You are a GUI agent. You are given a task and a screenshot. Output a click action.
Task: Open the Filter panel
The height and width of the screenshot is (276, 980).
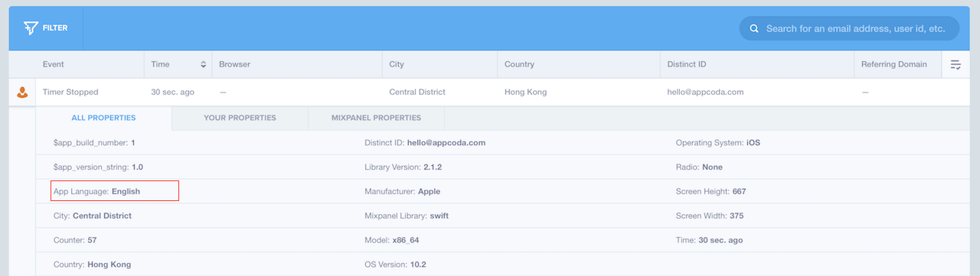46,28
